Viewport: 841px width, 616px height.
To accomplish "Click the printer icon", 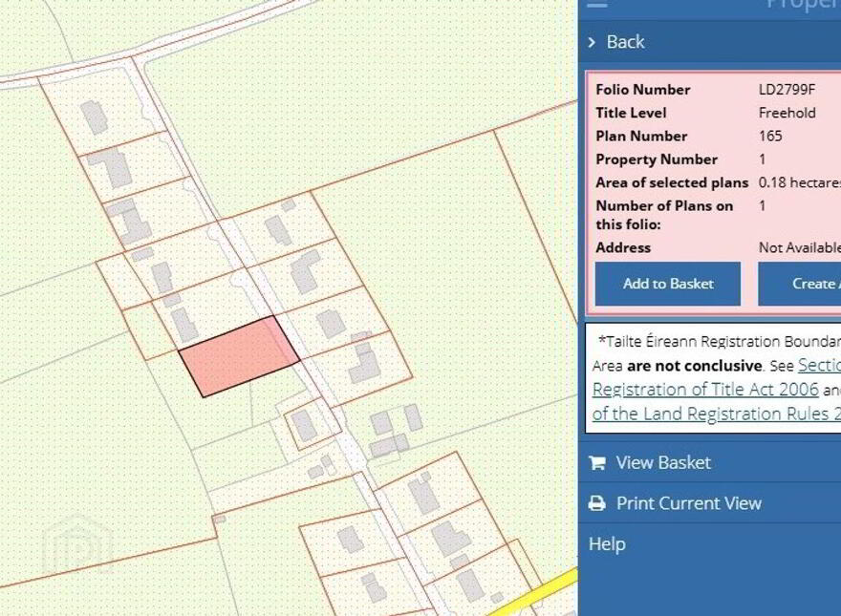I will coord(597,503).
